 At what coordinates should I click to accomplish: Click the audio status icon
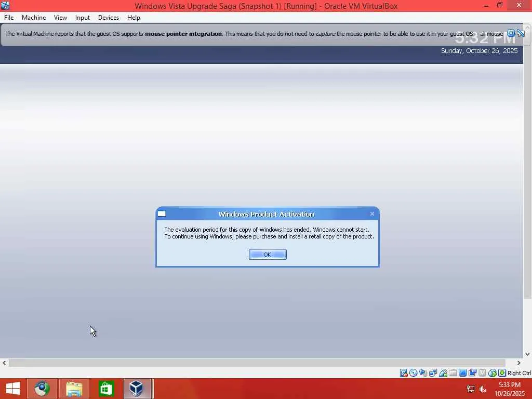[423, 373]
